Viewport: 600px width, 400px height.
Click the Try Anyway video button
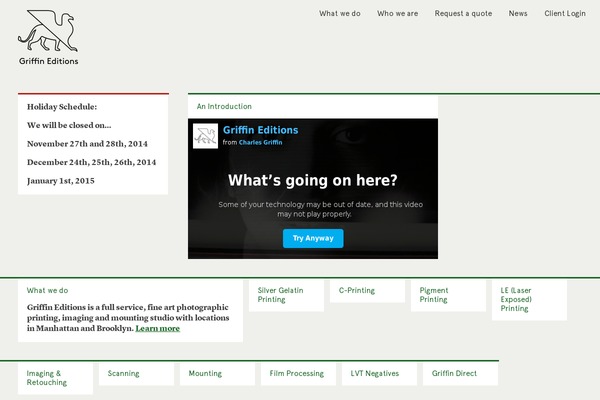coord(313,238)
